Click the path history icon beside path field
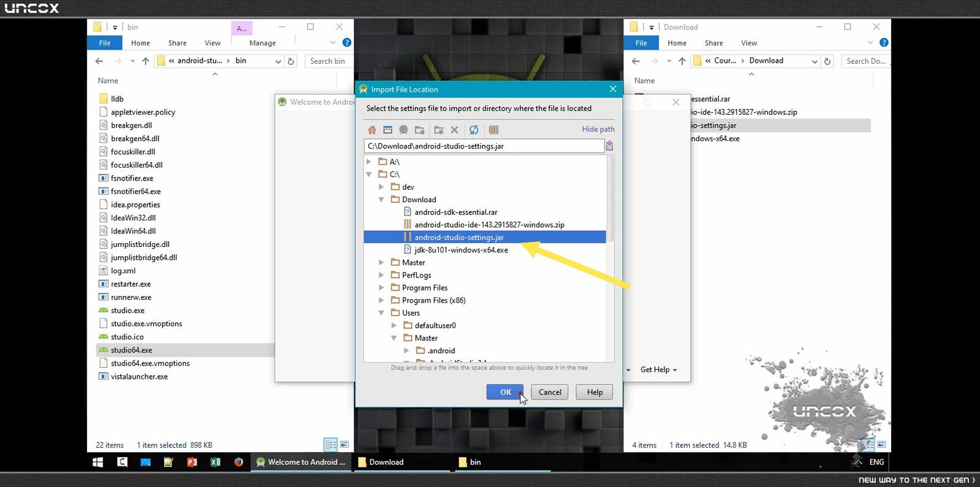980x487 pixels. pos(609,146)
